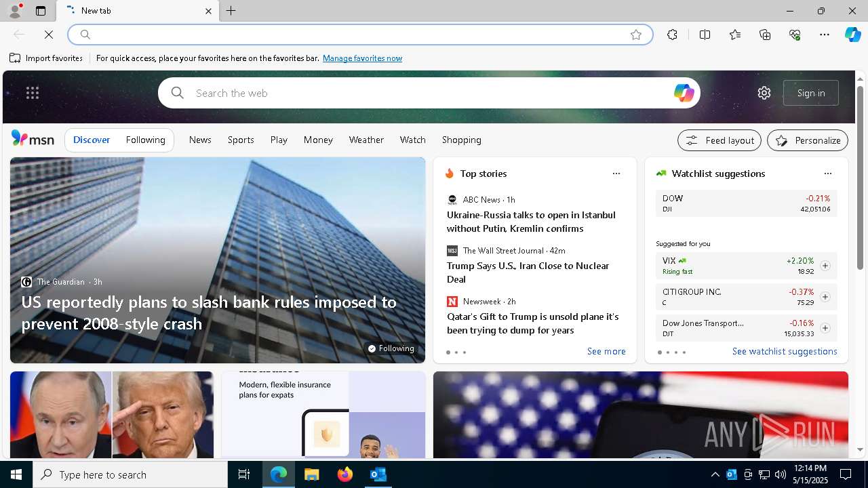868x488 pixels.
Task: Click taskbar Type here to search box
Action: (130, 474)
